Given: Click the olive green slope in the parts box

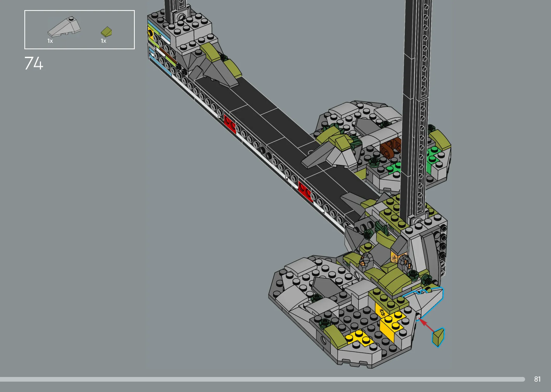Looking at the screenshot, I should pos(106,32).
